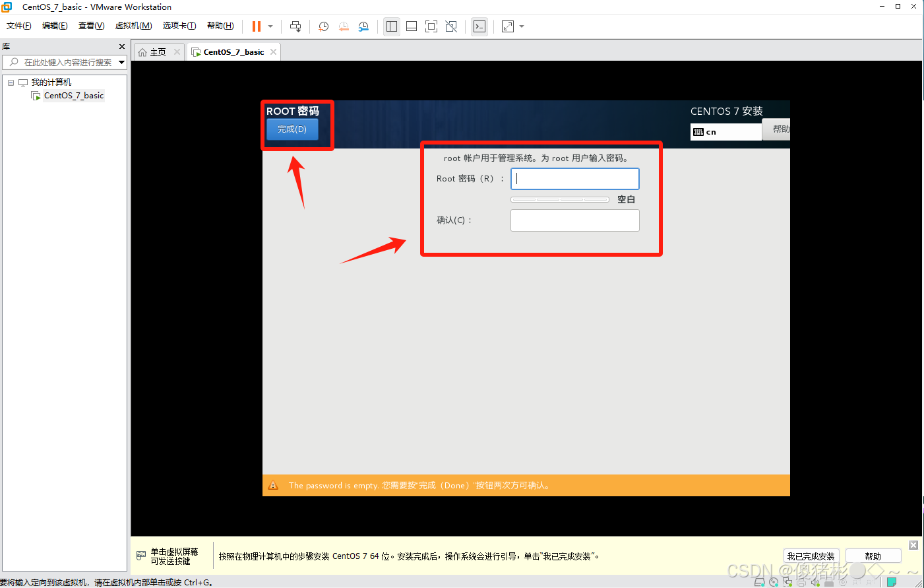This screenshot has width=924, height=588.
Task: Click the printer status bar icon
Action: tap(801, 582)
